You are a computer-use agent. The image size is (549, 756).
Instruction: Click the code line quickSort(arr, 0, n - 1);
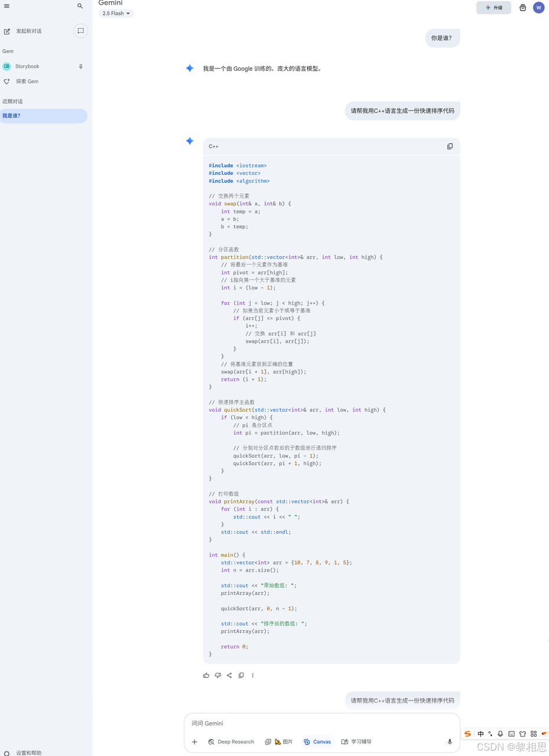point(259,608)
